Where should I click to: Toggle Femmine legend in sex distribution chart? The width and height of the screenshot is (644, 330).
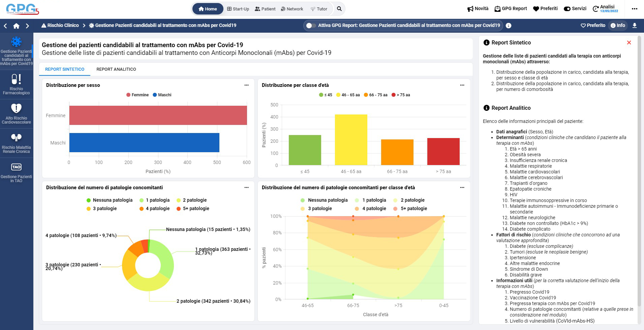[137, 95]
